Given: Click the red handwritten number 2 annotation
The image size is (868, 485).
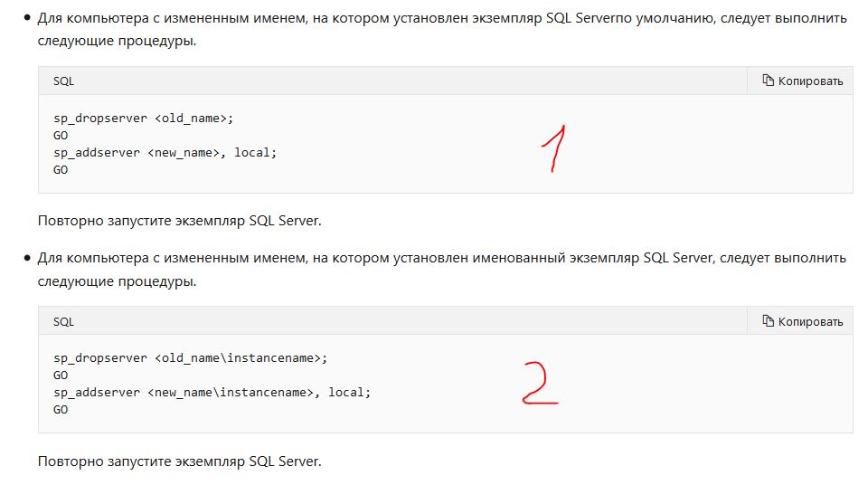Looking at the screenshot, I should click(541, 383).
